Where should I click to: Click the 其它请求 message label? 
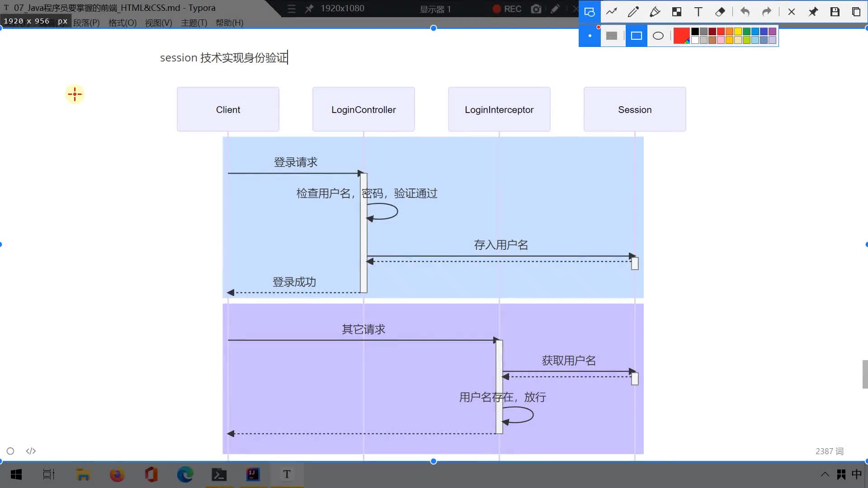coord(363,329)
